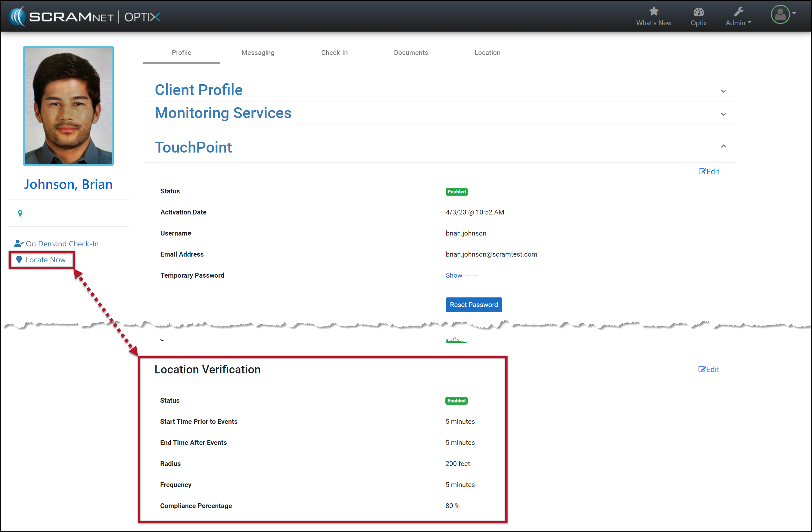Open the Optix dashboard gauge icon
The height and width of the screenshot is (532, 812).
pos(698,12)
